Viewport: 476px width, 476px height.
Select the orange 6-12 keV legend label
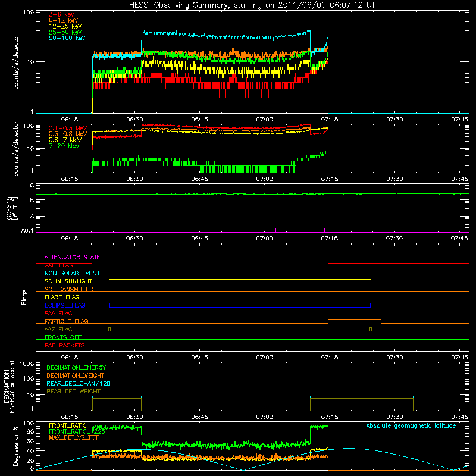[63, 20]
